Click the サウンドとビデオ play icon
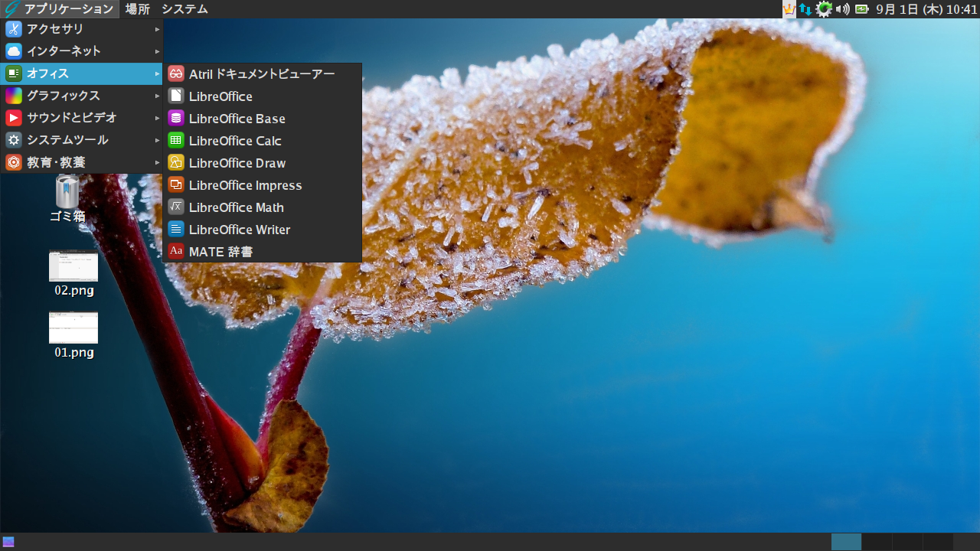This screenshot has height=551, width=980. (14, 118)
